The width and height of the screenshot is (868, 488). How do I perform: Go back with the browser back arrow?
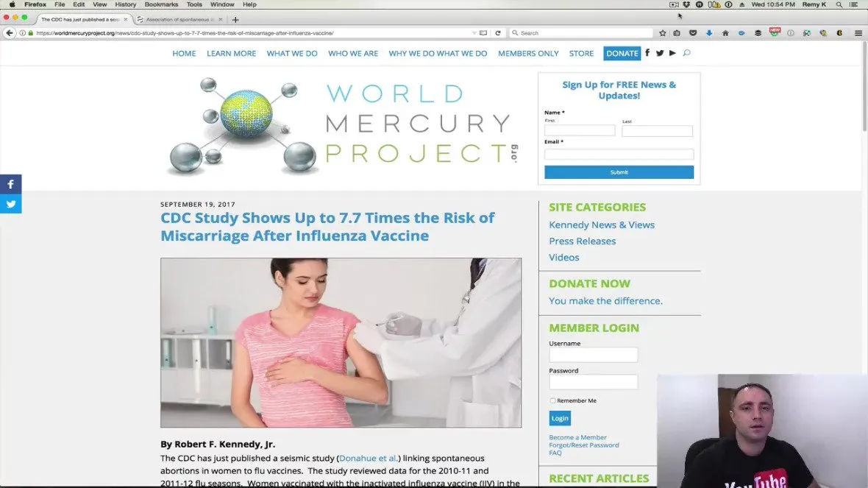(10, 33)
